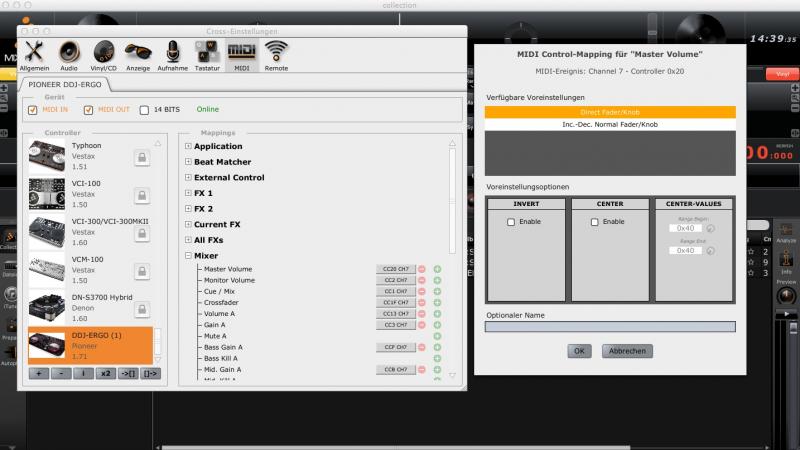Image resolution: width=800 pixels, height=450 pixels.
Task: Click the Optionaler Name text field
Action: click(x=609, y=326)
